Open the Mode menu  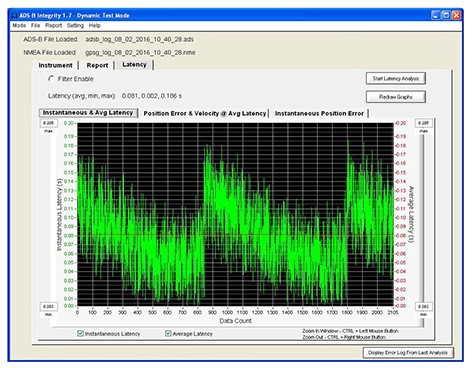pos(19,26)
